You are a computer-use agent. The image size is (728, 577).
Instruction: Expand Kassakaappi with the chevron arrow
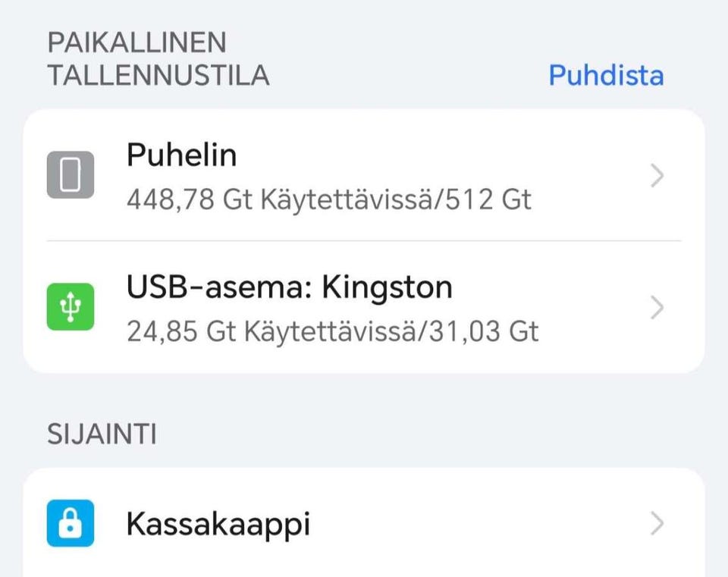657,522
